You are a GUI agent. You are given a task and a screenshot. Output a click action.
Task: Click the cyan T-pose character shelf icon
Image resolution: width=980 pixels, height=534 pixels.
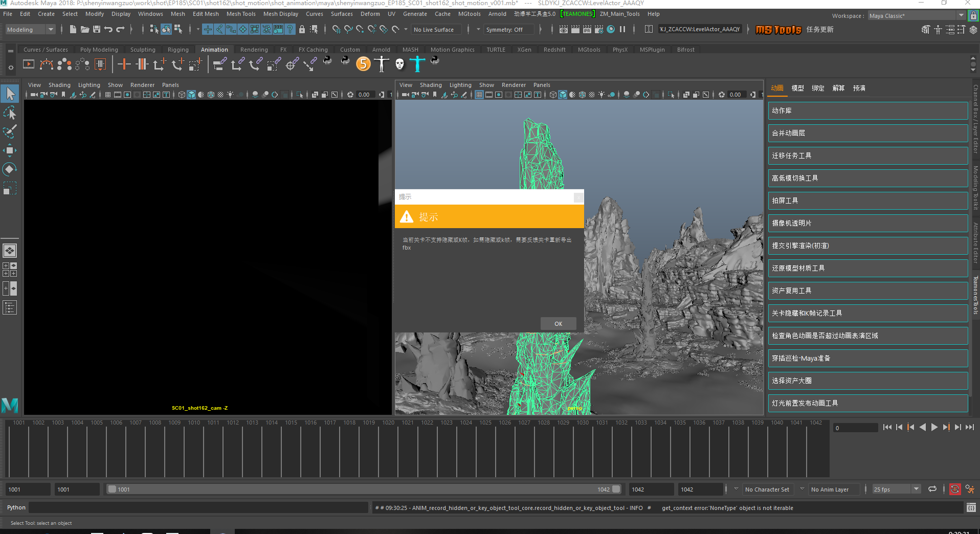click(x=417, y=64)
